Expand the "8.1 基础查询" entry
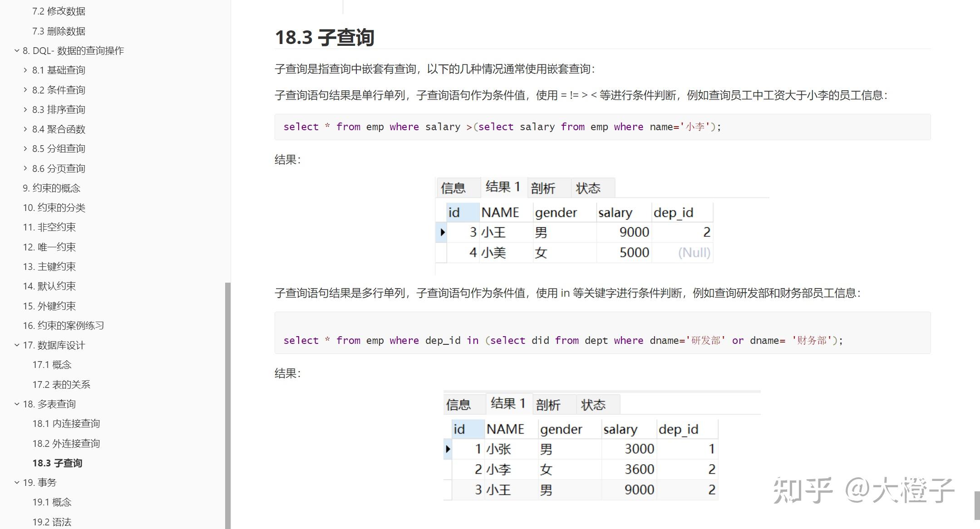 tap(25, 70)
